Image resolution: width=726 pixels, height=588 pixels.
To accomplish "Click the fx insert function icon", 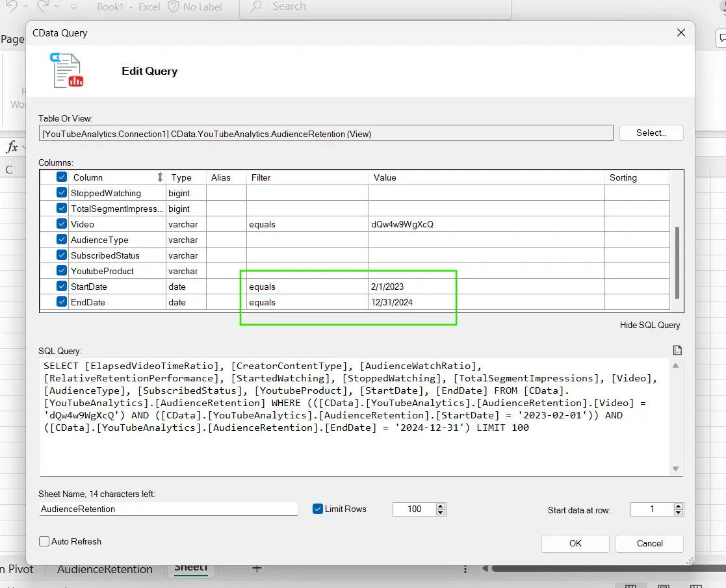I will point(12,147).
